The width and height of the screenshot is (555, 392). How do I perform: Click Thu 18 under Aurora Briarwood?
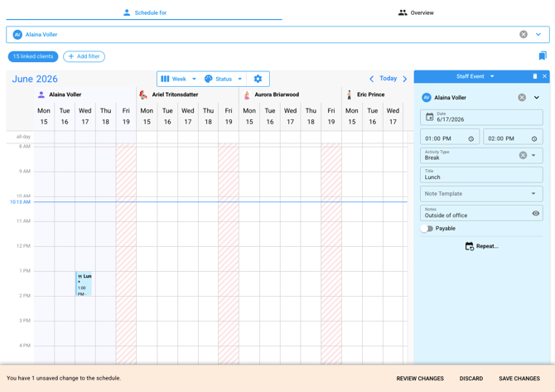pyautogui.click(x=311, y=116)
